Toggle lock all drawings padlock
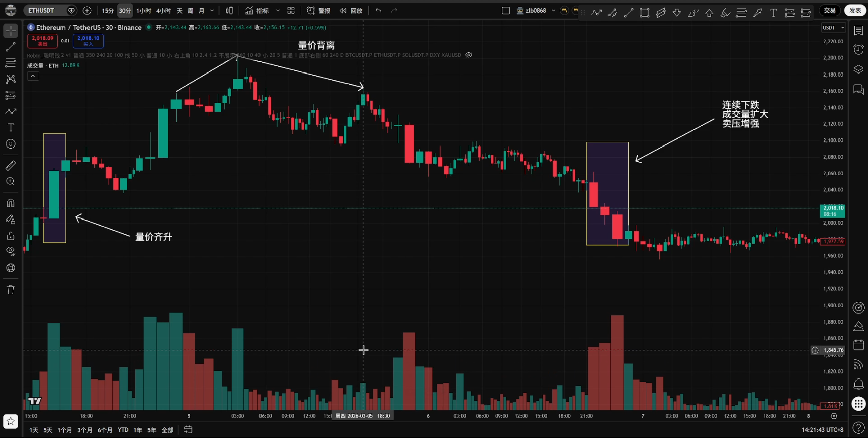This screenshot has height=438, width=868. (10, 236)
